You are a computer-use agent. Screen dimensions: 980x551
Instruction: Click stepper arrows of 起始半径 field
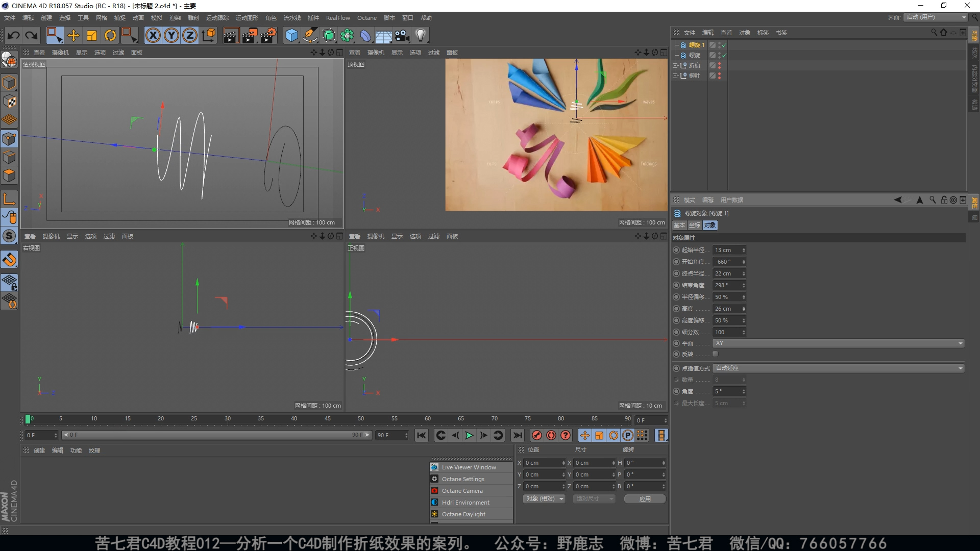pyautogui.click(x=744, y=250)
